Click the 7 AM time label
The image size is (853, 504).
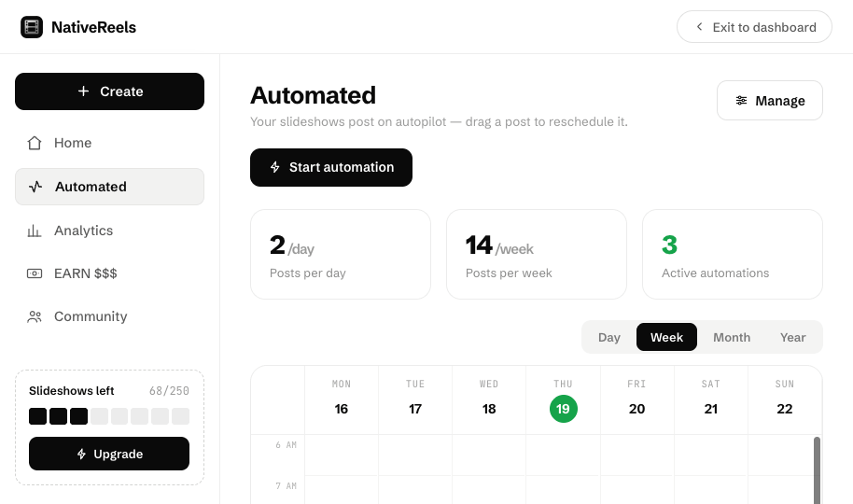286,485
